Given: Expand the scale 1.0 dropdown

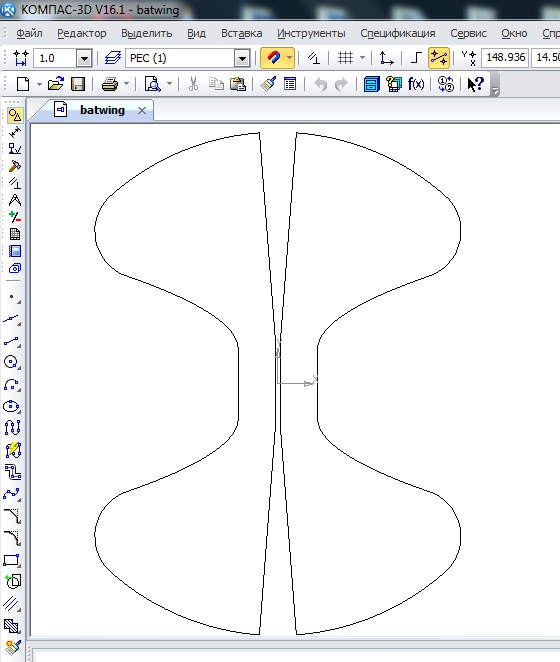Looking at the screenshot, I should point(84,58).
